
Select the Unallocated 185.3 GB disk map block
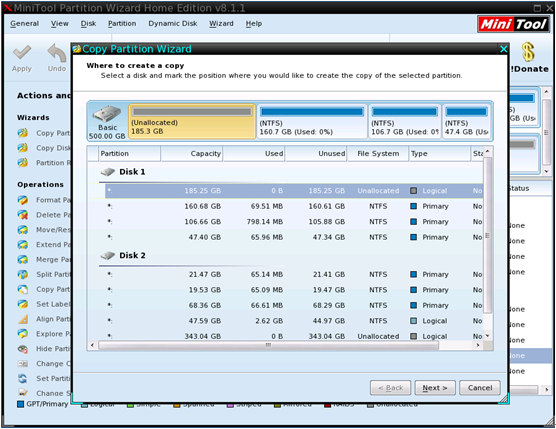[192, 122]
